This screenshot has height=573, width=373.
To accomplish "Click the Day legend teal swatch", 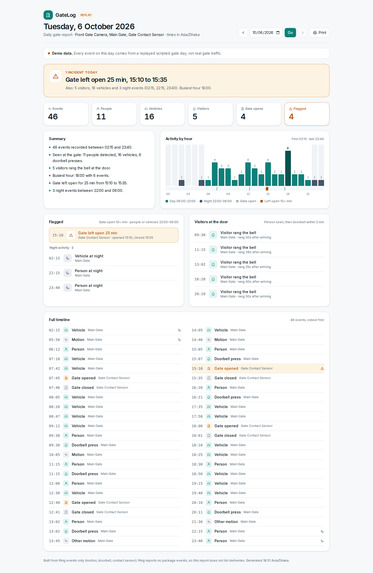I will pos(167,201).
